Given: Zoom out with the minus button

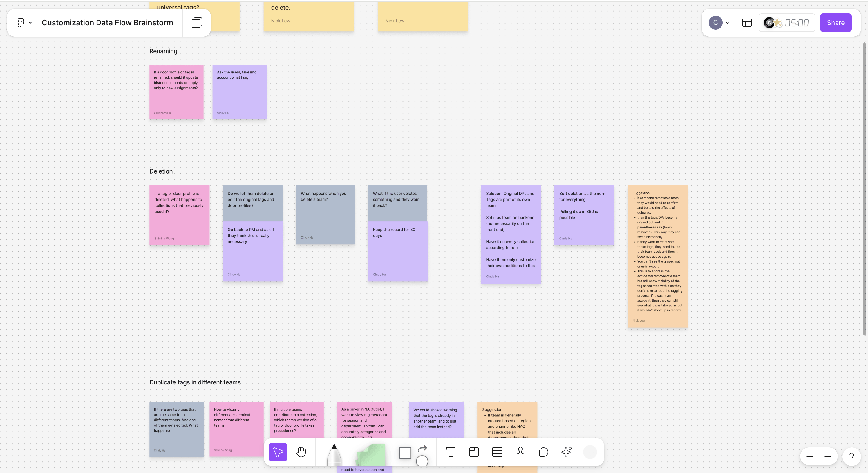Looking at the screenshot, I should (x=810, y=456).
